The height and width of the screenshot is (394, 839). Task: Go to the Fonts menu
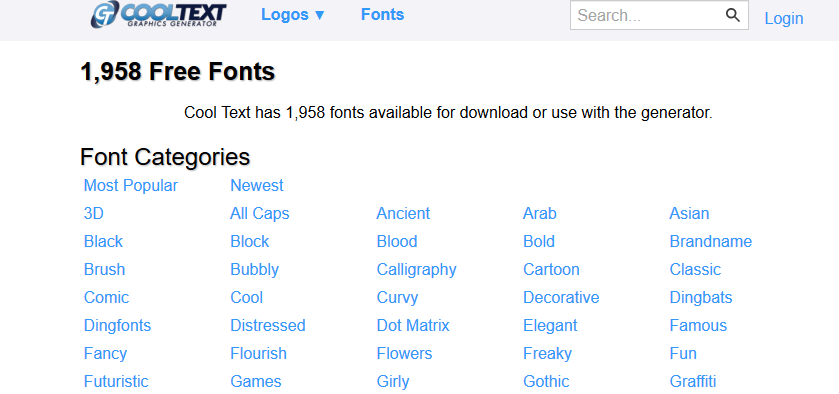point(383,14)
